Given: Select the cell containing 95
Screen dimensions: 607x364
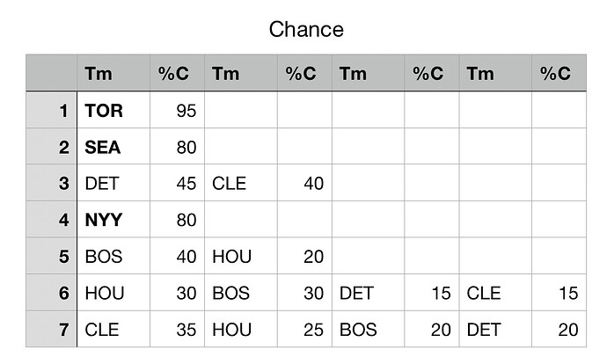Looking at the screenshot, I should pyautogui.click(x=178, y=110).
